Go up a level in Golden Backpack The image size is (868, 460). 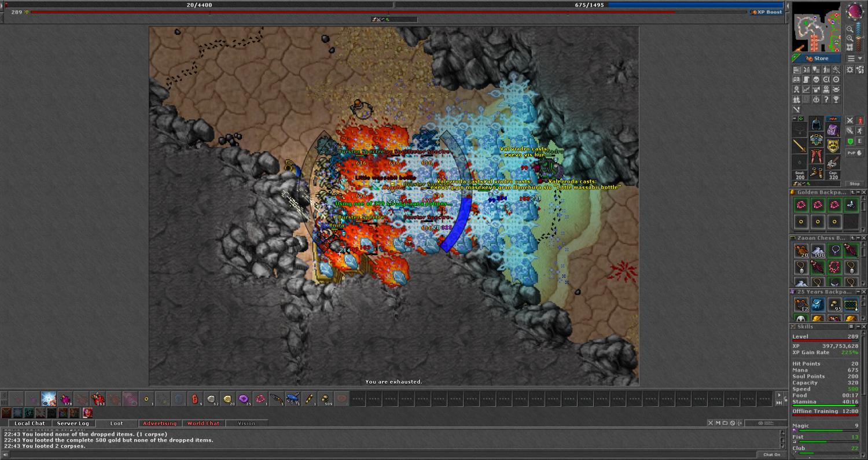click(852, 192)
